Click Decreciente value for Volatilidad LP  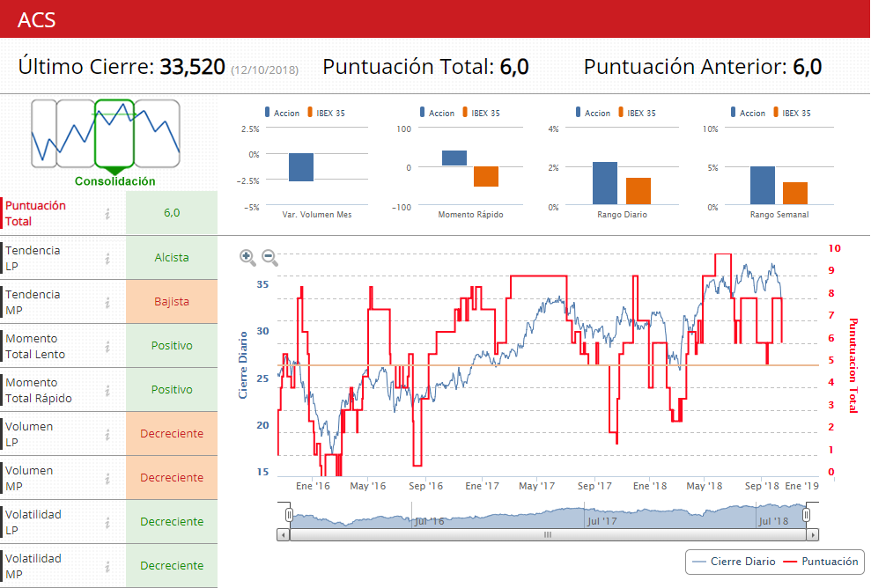172,521
